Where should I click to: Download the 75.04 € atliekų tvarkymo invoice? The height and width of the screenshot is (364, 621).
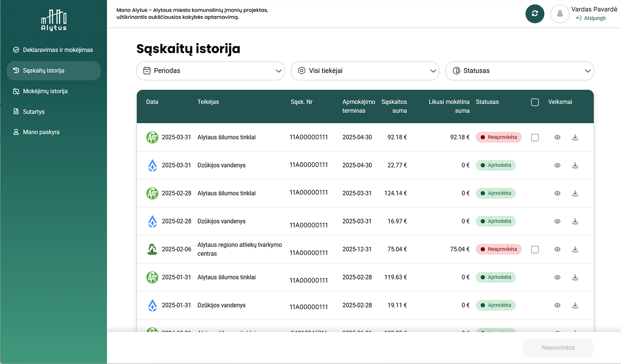(575, 249)
